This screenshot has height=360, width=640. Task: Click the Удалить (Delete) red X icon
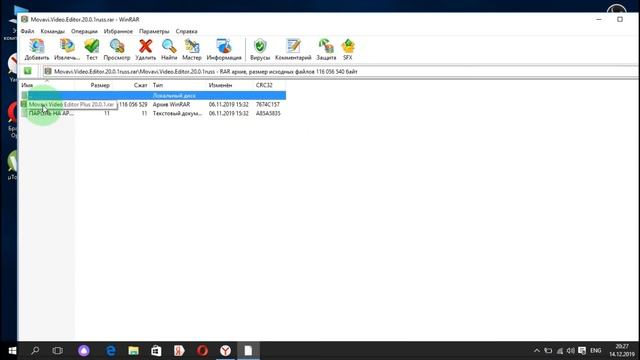pyautogui.click(x=145, y=49)
